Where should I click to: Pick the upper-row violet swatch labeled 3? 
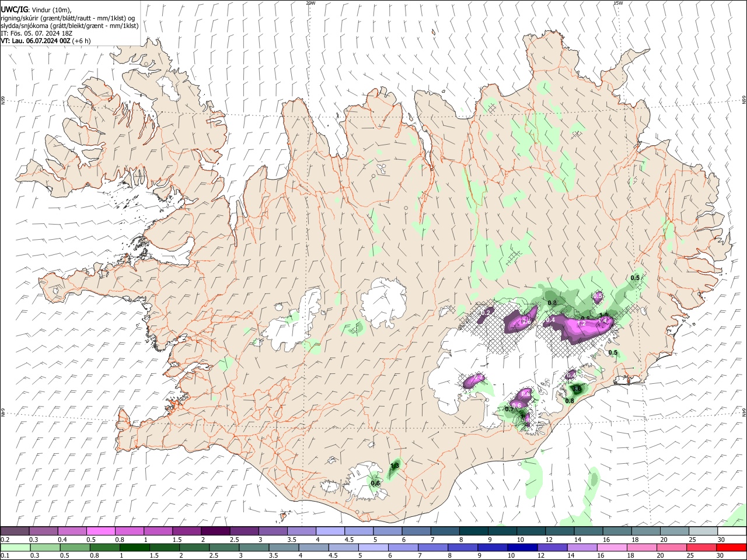click(273, 531)
